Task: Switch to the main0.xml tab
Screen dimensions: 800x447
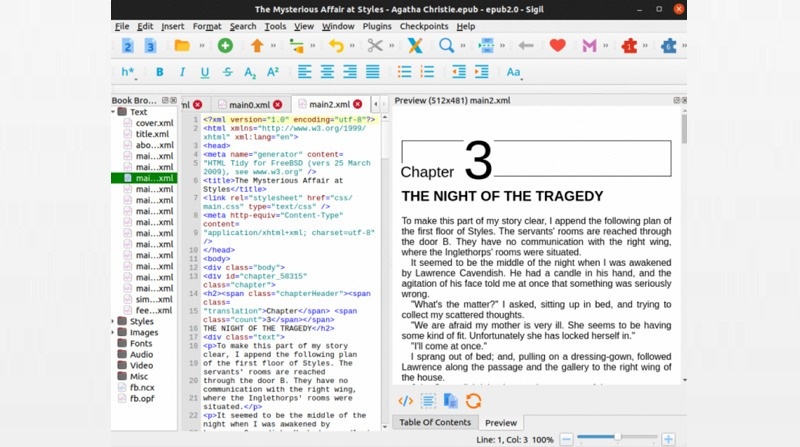Action: (249, 105)
